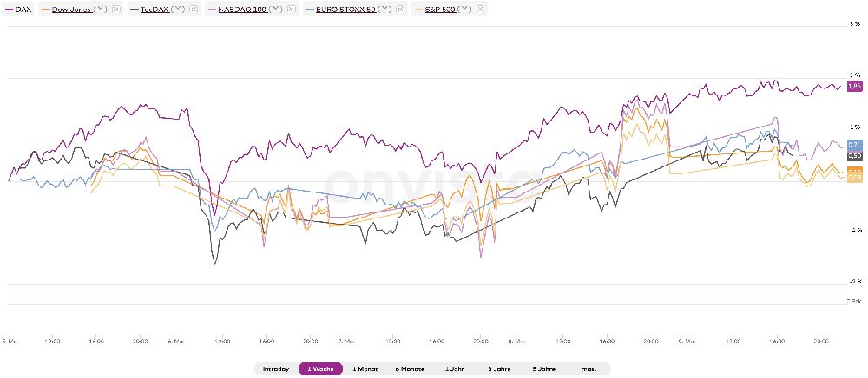
Task: Switch to Intraday time range
Action: pyautogui.click(x=274, y=369)
